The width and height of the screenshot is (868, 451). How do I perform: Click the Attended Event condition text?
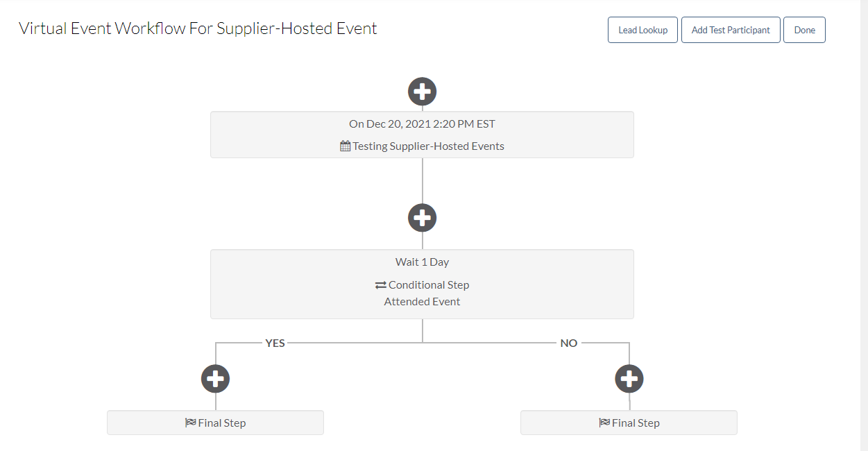point(422,301)
